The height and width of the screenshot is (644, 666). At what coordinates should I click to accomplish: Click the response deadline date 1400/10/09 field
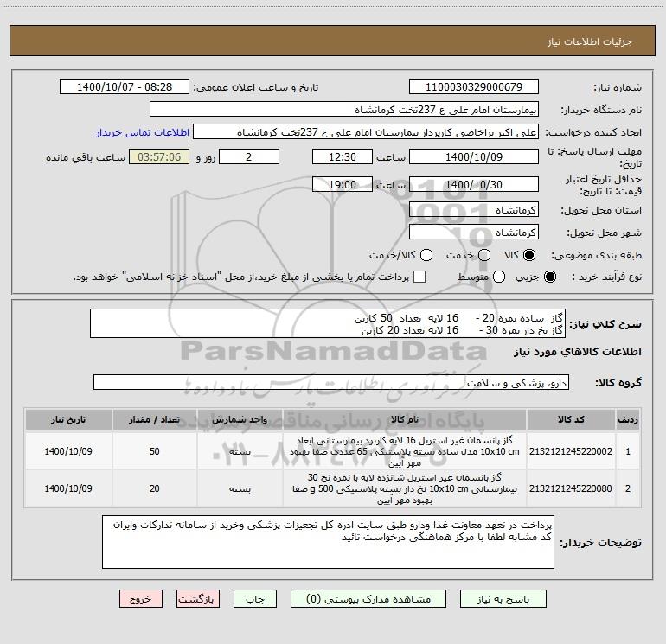[x=474, y=157]
